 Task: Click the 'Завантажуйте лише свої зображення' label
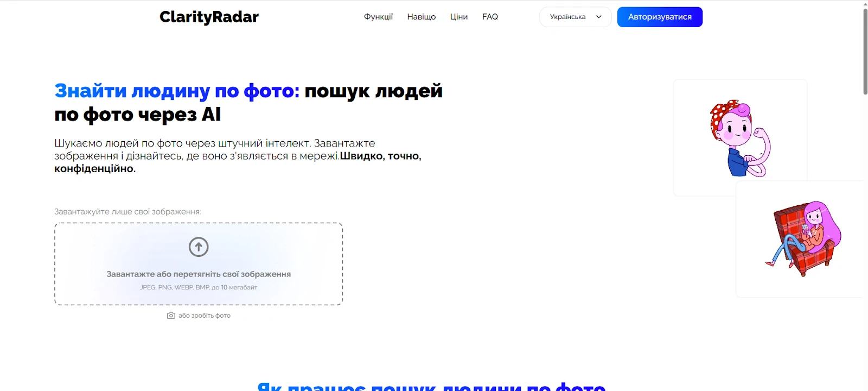[127, 212]
